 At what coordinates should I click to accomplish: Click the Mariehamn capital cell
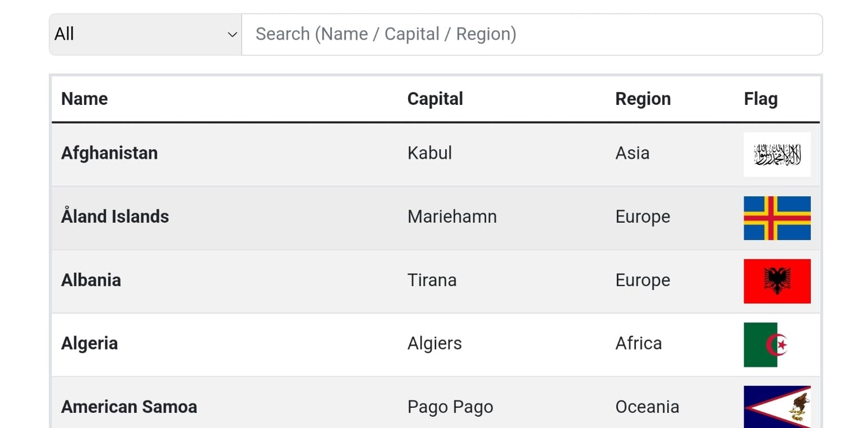click(452, 217)
